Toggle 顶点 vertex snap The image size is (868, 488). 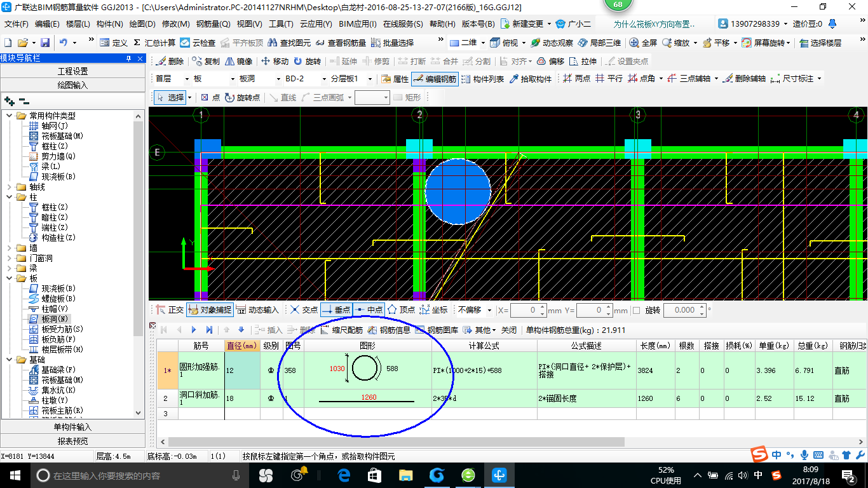[402, 310]
